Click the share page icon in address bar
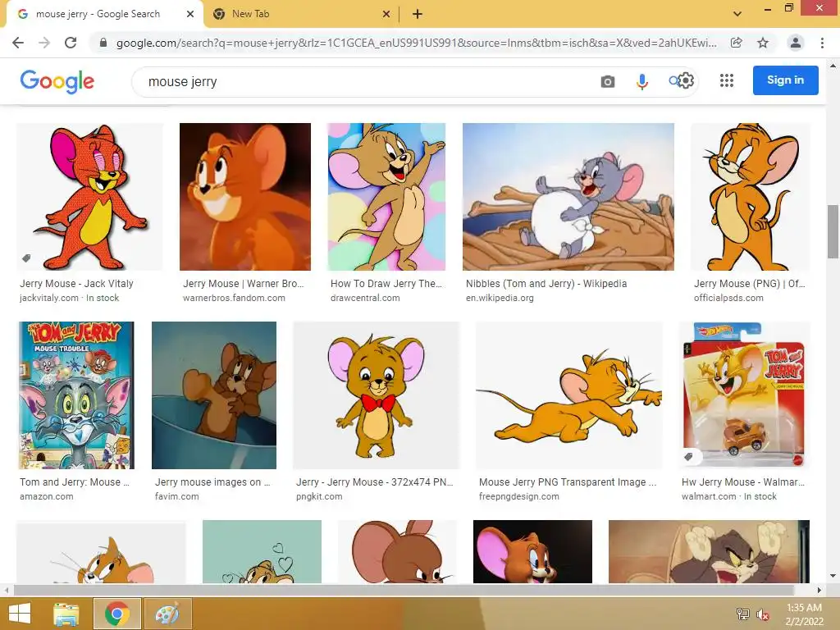840x630 pixels. coord(737,43)
